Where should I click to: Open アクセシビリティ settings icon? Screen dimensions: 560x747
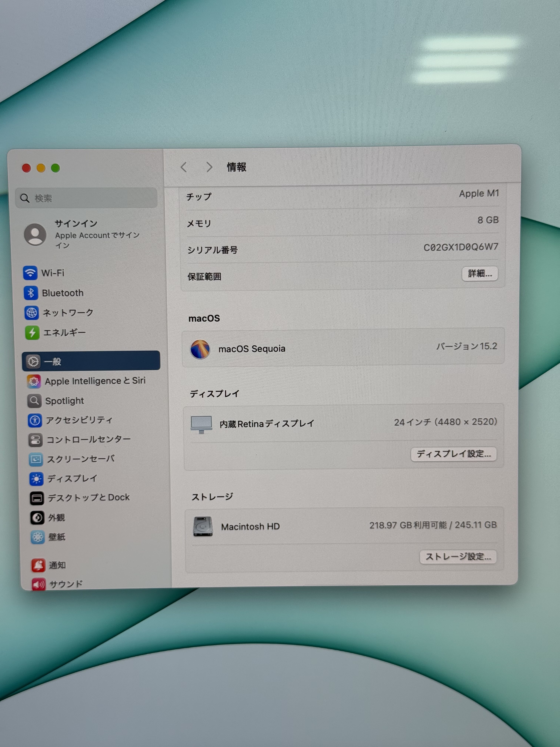[x=35, y=420]
